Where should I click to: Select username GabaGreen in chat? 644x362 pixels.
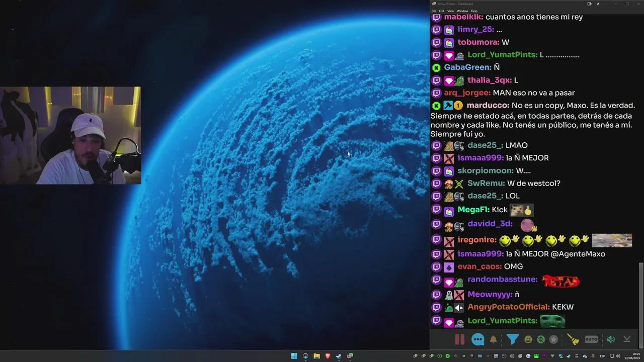[467, 67]
